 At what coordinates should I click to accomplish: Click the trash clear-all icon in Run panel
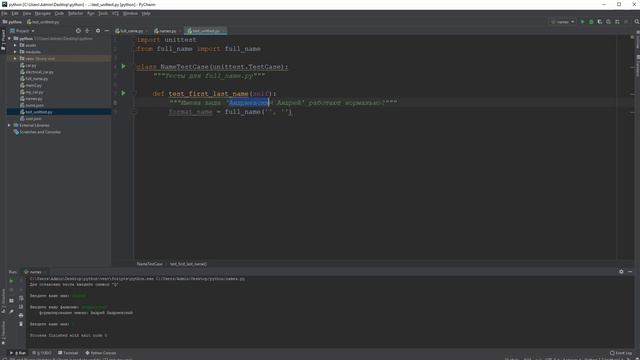pos(21,324)
